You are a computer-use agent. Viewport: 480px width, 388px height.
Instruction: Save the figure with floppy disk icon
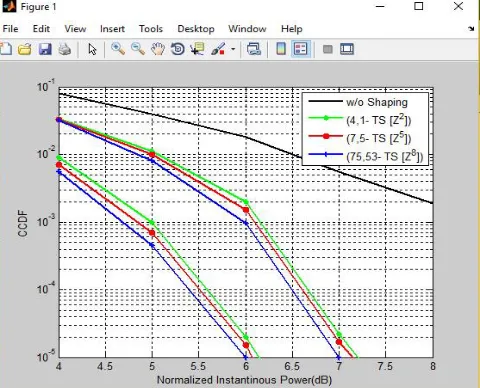pos(45,49)
